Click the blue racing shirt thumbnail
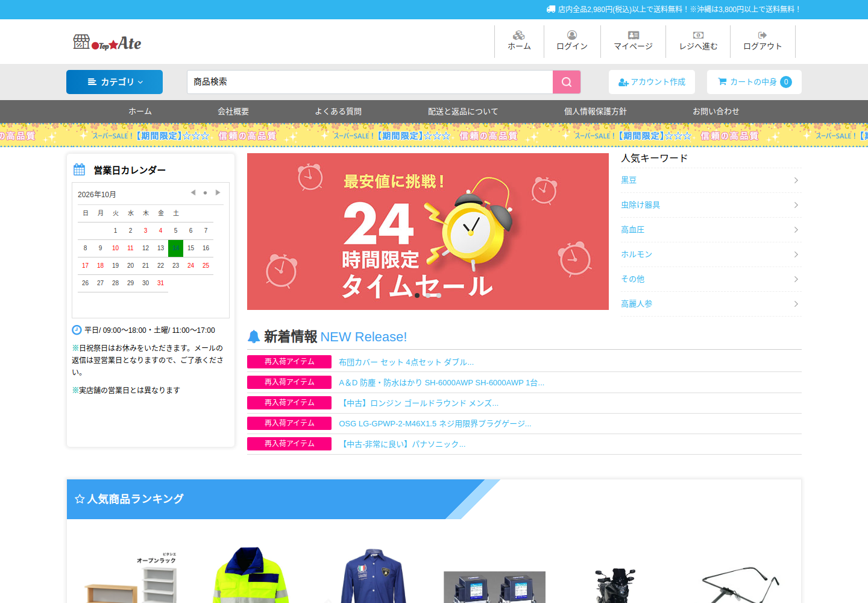The width and height of the screenshot is (868, 603). 373,576
